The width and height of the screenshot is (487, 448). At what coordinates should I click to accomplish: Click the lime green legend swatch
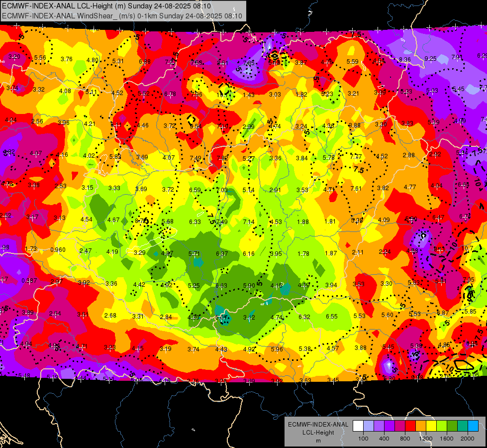pos(442,426)
